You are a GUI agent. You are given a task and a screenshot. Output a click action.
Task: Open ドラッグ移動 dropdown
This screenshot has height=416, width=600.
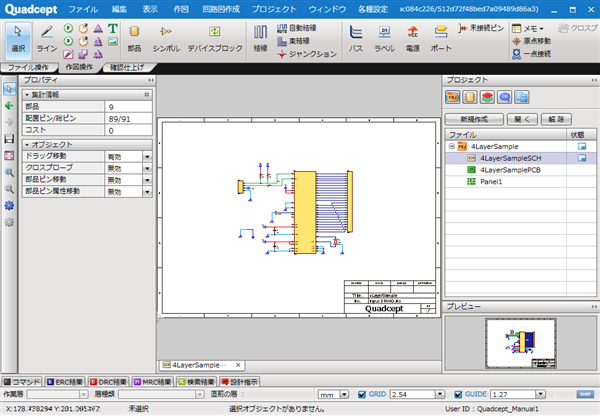point(147,157)
